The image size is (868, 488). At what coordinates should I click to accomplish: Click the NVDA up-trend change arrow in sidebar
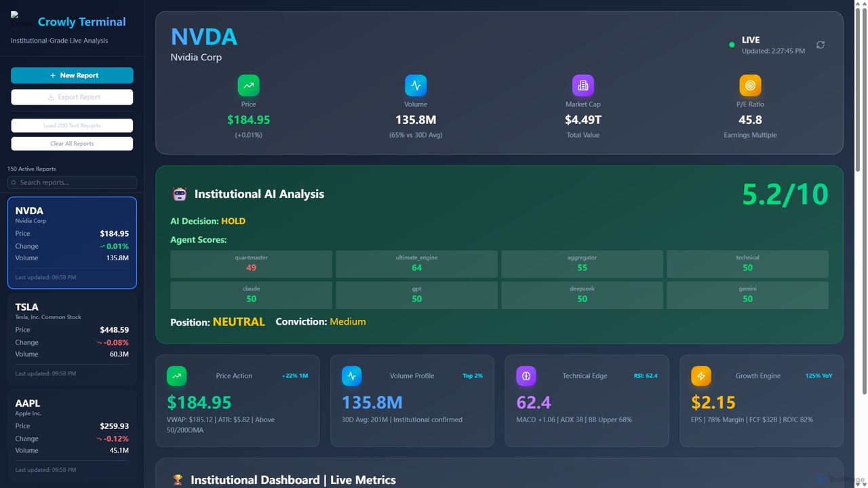click(102, 246)
